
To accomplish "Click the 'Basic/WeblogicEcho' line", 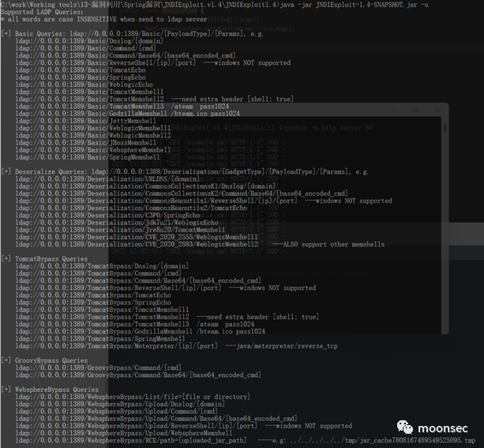I will 84,85.
